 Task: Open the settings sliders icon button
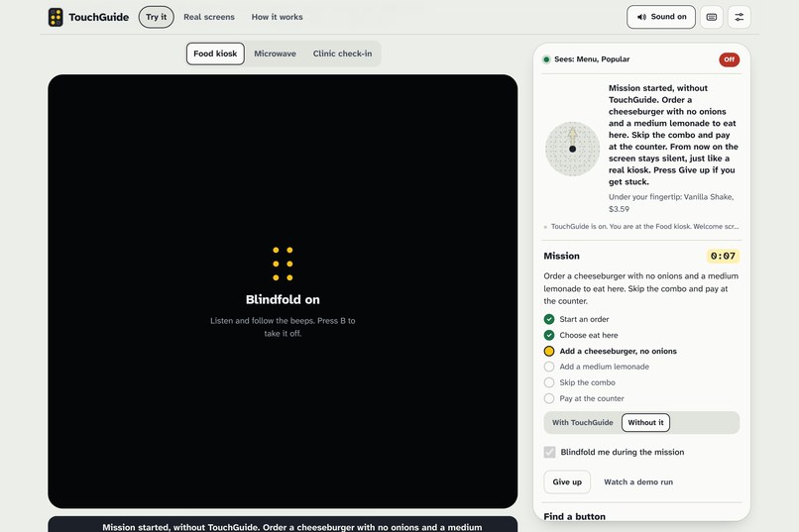click(x=739, y=17)
